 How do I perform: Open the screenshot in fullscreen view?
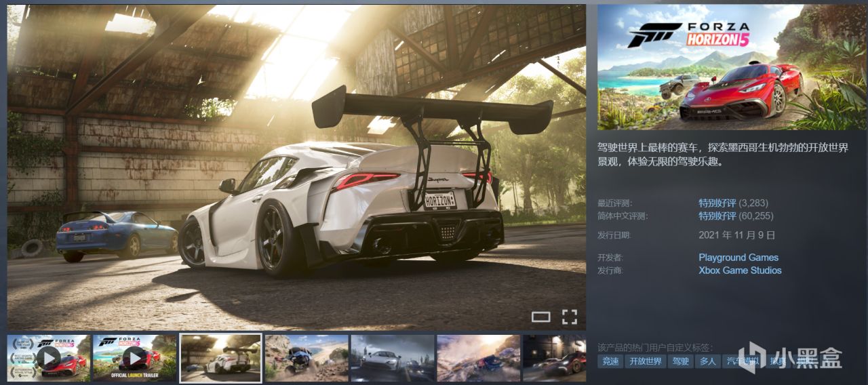569,317
